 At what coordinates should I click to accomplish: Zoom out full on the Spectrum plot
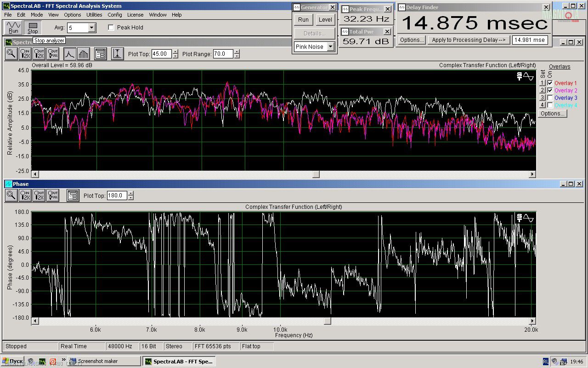(x=53, y=54)
